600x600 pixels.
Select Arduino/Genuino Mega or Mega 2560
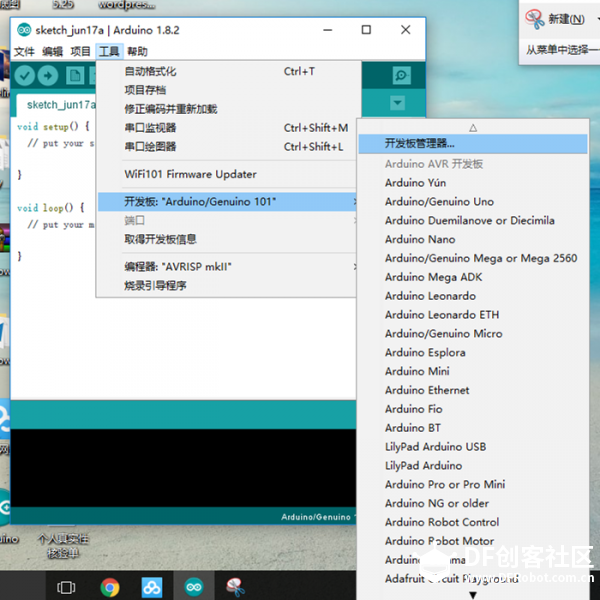pos(473,258)
